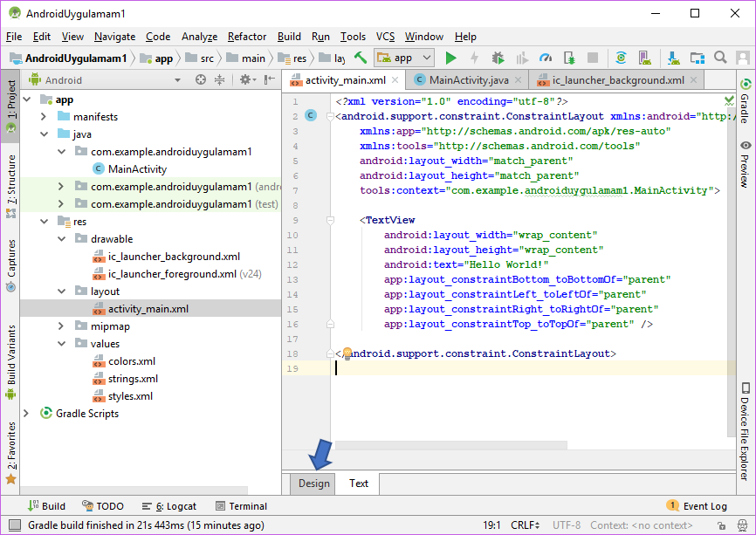Open Device File Explorer panel
Image resolution: width=756 pixels, height=535 pixels.
click(745, 431)
